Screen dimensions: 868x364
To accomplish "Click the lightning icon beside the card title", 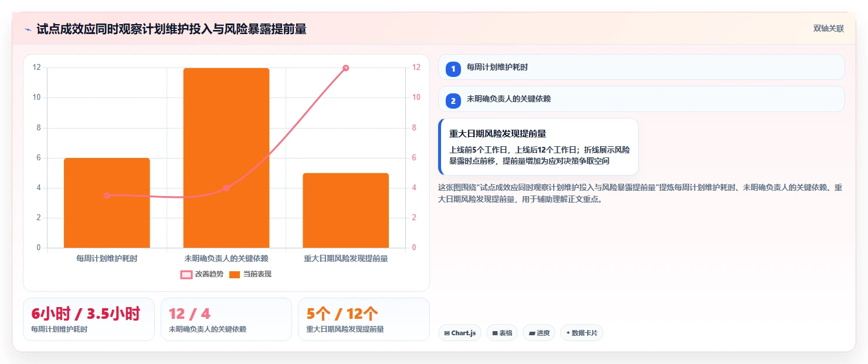I will click(28, 29).
